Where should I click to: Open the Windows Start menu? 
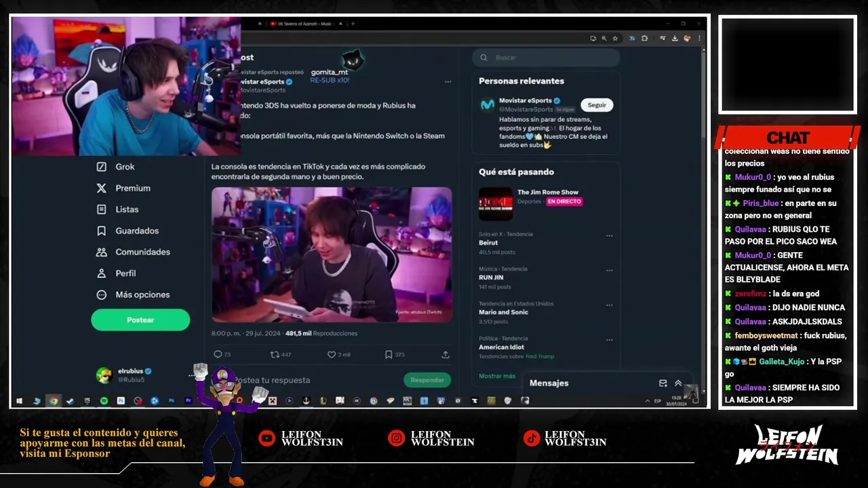click(x=19, y=401)
